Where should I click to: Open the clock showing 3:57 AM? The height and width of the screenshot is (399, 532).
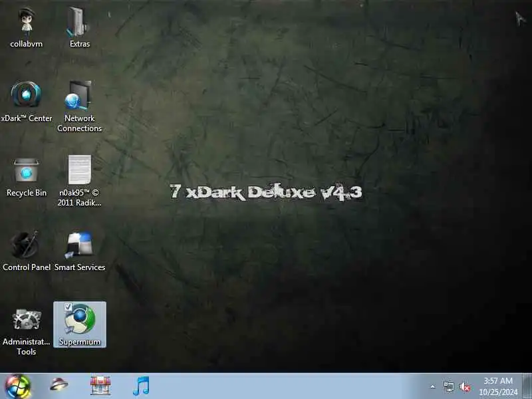coord(498,386)
